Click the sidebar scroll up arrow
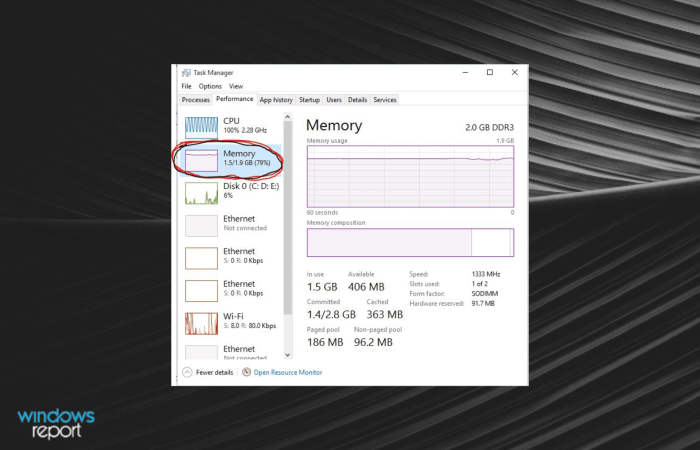 288,117
